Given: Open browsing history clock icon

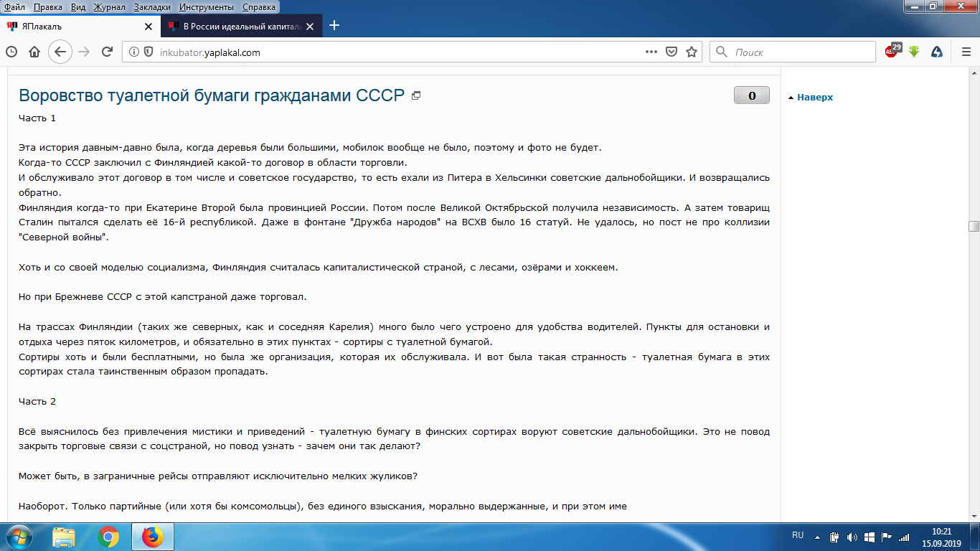Looking at the screenshot, I should (x=11, y=52).
